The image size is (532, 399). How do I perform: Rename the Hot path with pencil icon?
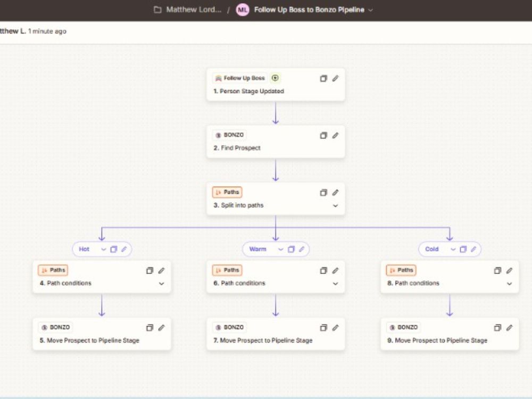(124, 250)
